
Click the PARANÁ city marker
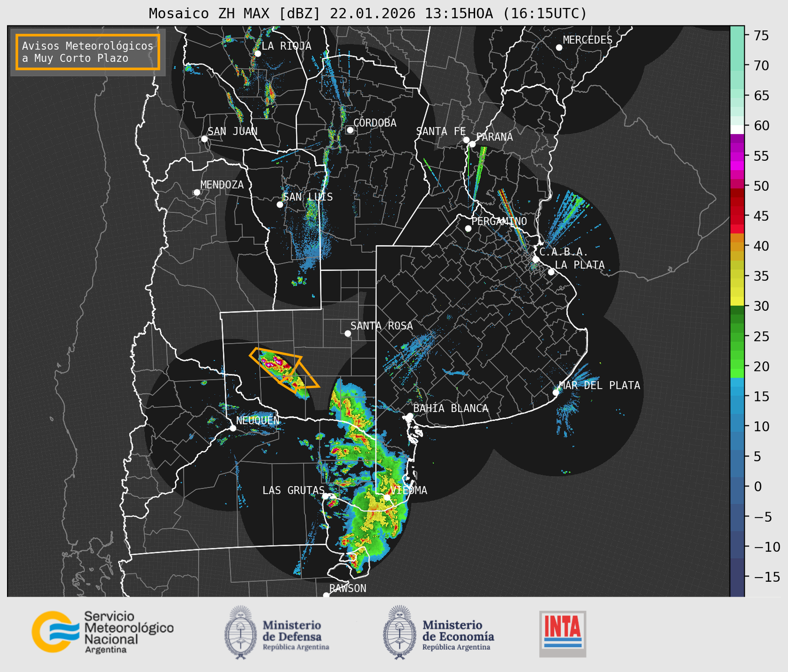tap(472, 144)
